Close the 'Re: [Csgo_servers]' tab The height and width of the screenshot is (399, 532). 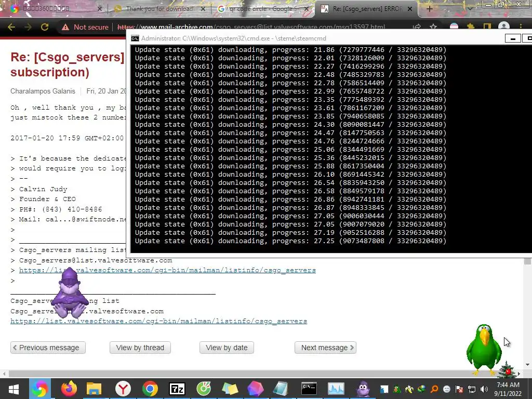pos(410,9)
